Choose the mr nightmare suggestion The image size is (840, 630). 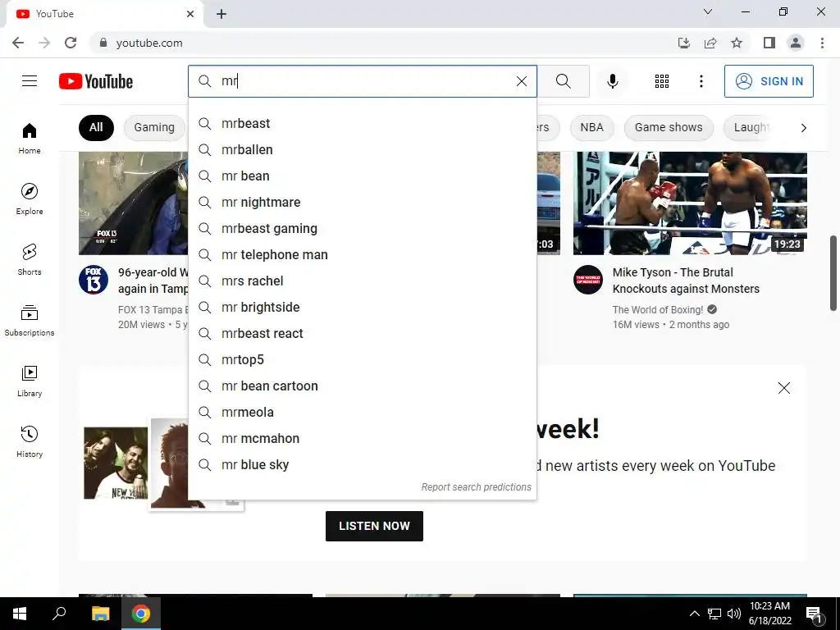[362, 202]
